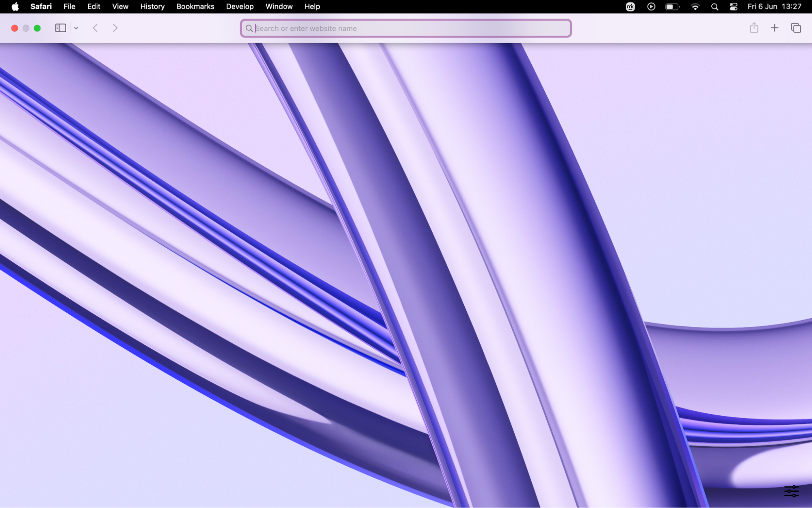Open Spotlight search from the menu bar
The height and width of the screenshot is (508, 812).
[x=715, y=7]
